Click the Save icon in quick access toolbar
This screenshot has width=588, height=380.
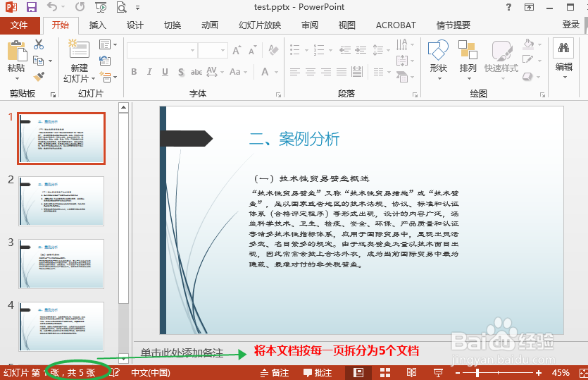pyautogui.click(x=32, y=7)
